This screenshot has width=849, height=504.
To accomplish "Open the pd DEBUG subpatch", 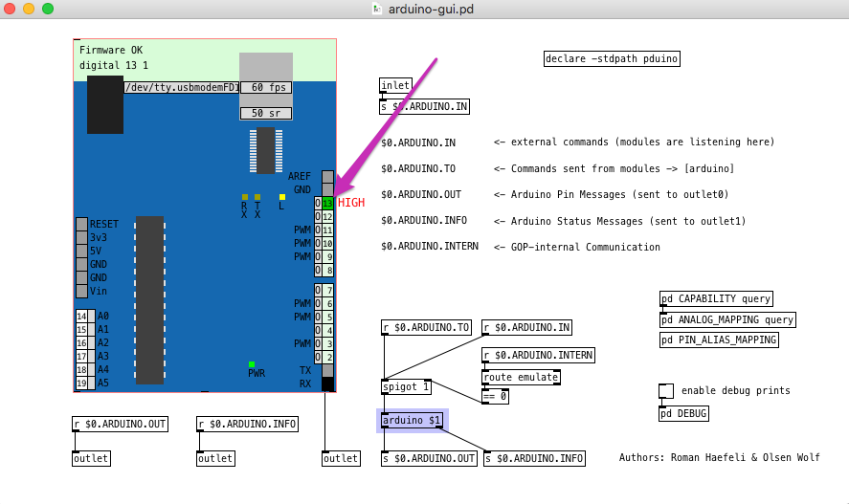I will [684, 413].
